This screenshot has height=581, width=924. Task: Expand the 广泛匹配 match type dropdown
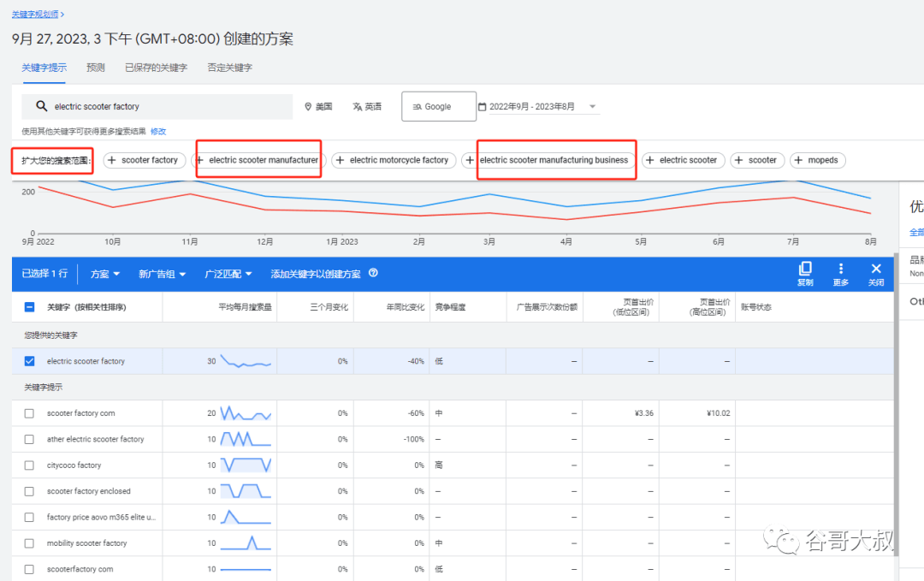(x=228, y=274)
